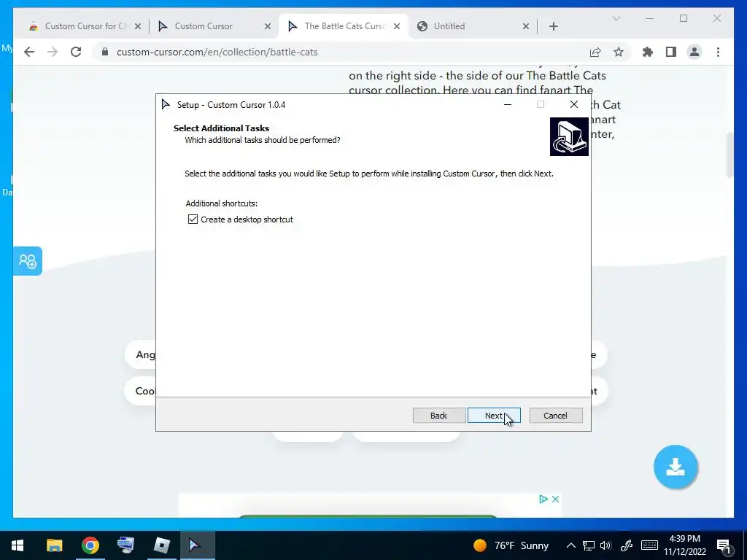Open Roblox app in the taskbar
The image size is (747, 560).
(x=162, y=545)
